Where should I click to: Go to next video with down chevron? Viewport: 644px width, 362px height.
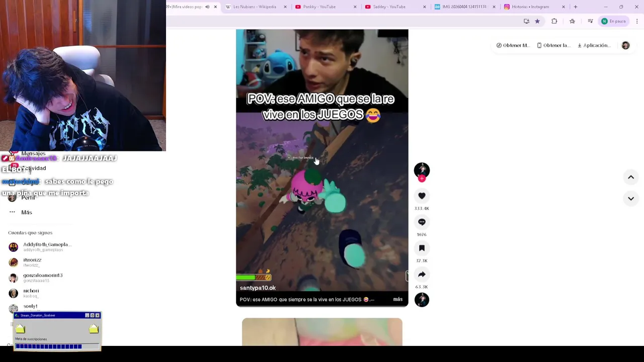pos(630,199)
